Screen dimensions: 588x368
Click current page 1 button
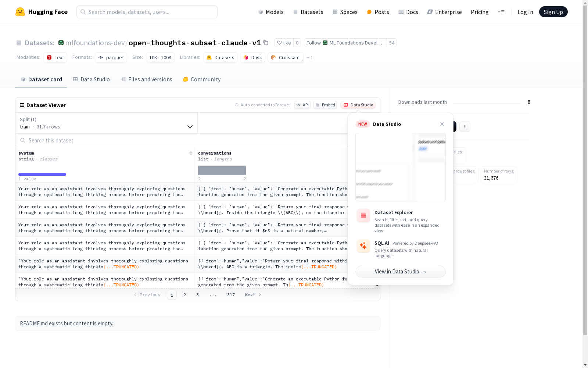[172, 295]
